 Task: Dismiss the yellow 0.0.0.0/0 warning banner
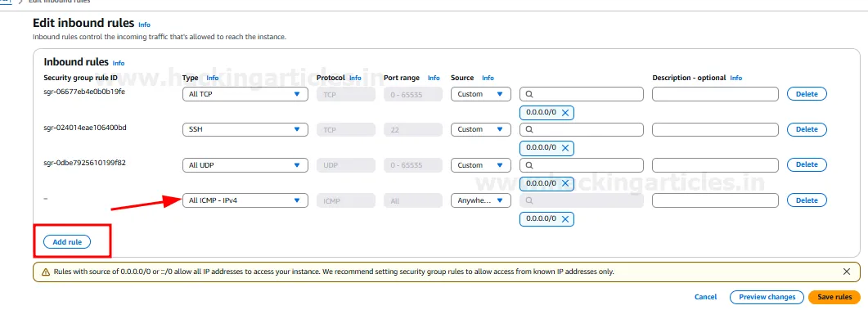pos(847,272)
